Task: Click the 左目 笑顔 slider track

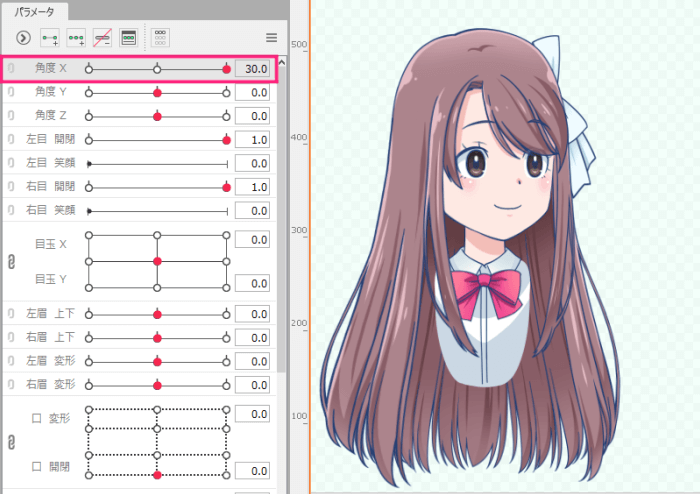Action: coord(158,164)
